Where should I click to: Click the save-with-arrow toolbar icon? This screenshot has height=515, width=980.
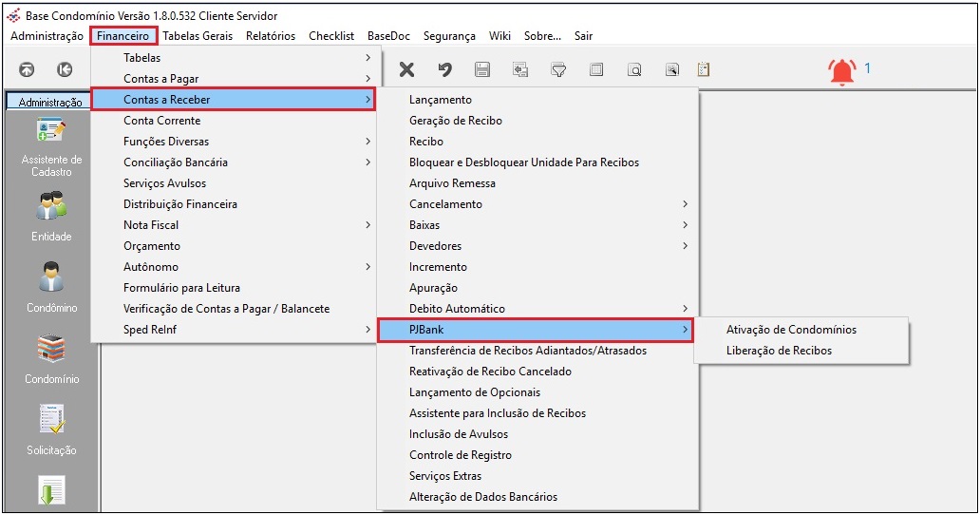520,69
